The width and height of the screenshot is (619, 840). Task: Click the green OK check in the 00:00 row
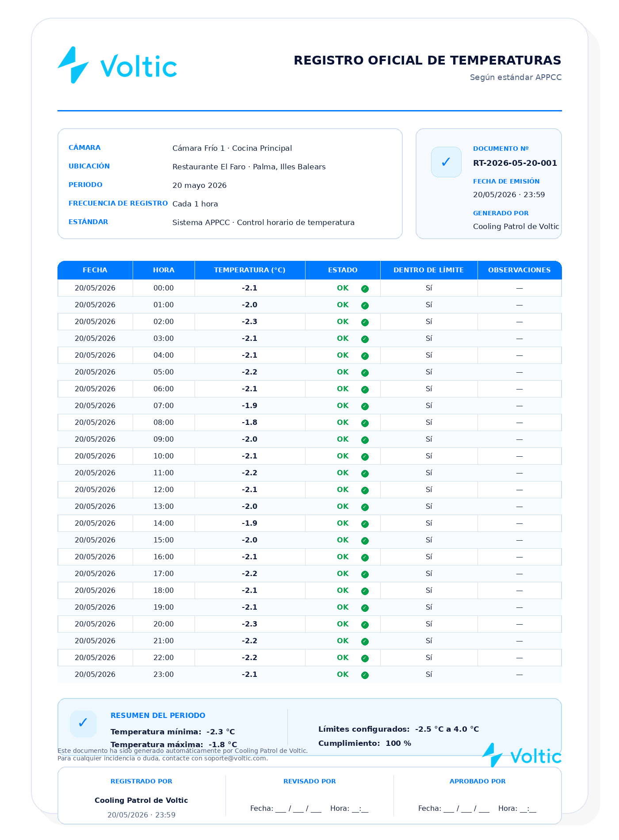(x=365, y=289)
